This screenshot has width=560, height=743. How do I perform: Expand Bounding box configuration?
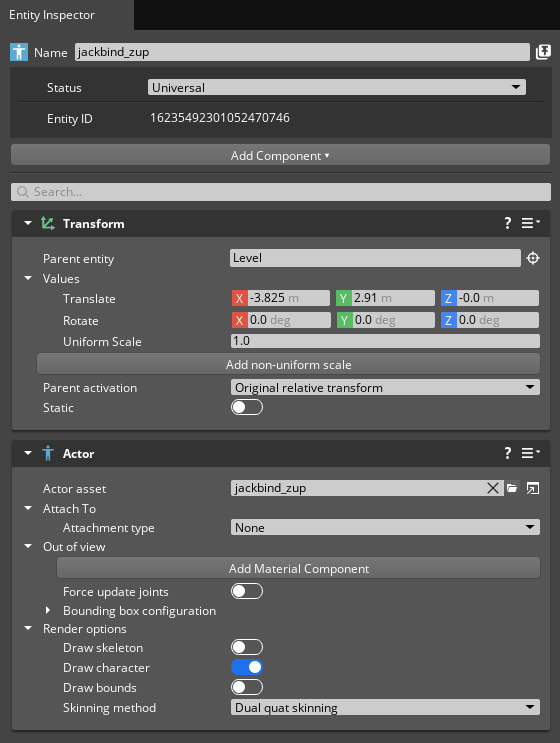48,610
